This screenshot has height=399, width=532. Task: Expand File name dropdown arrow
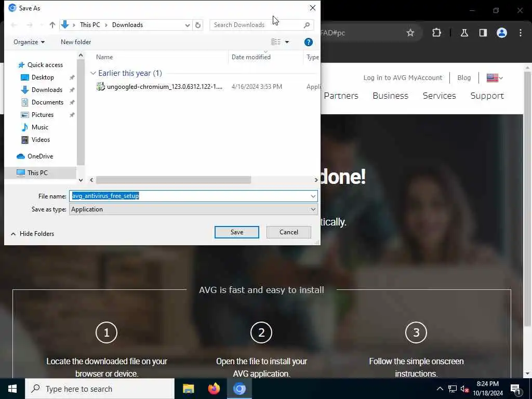click(x=313, y=196)
